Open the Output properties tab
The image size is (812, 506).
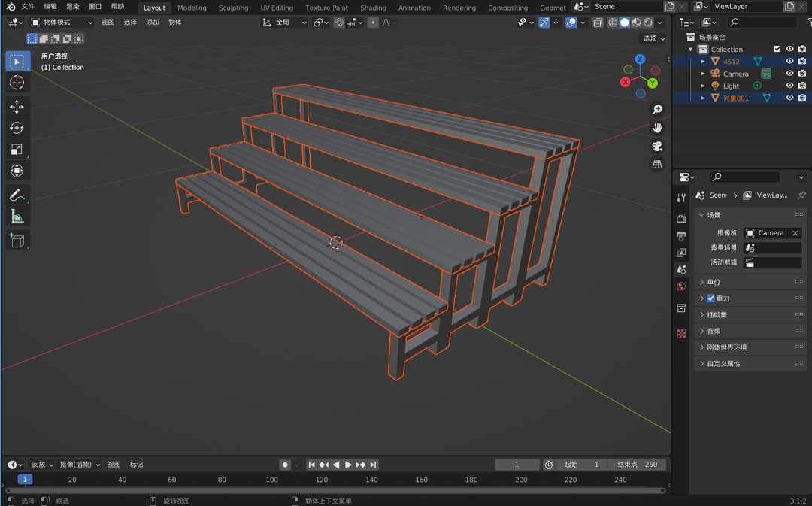click(x=681, y=235)
